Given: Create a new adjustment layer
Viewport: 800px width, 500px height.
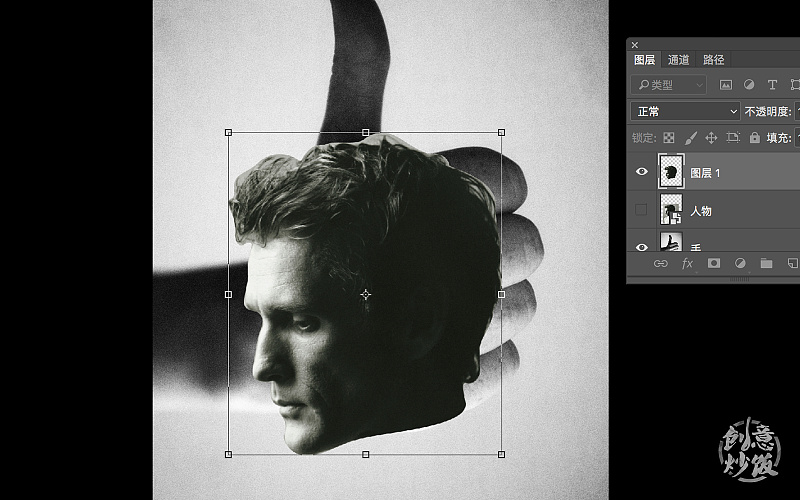Looking at the screenshot, I should click(740, 263).
